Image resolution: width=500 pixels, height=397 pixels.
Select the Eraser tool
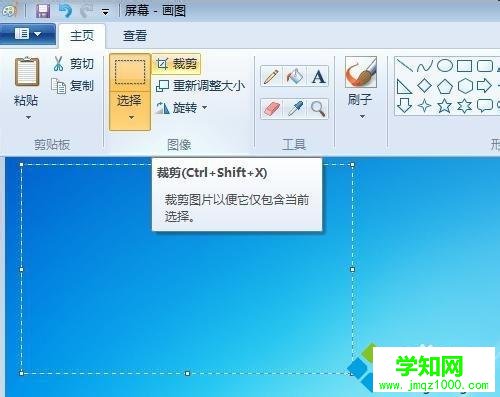click(271, 109)
